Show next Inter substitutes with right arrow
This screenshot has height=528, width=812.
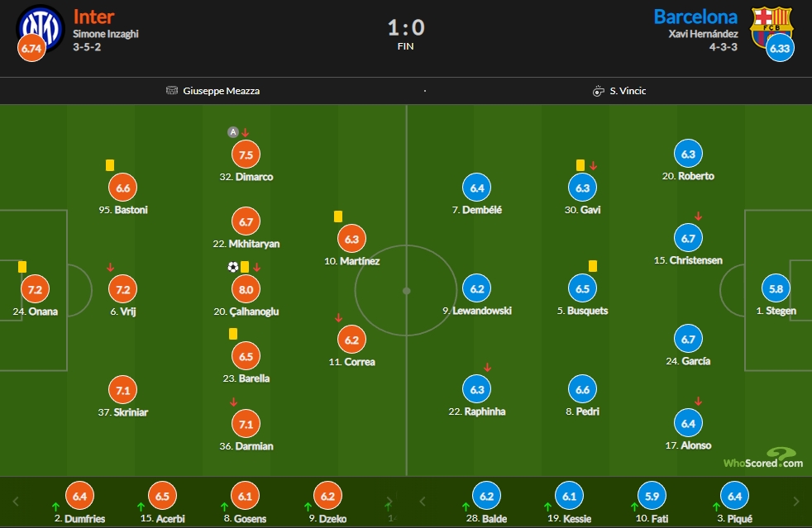[389, 501]
